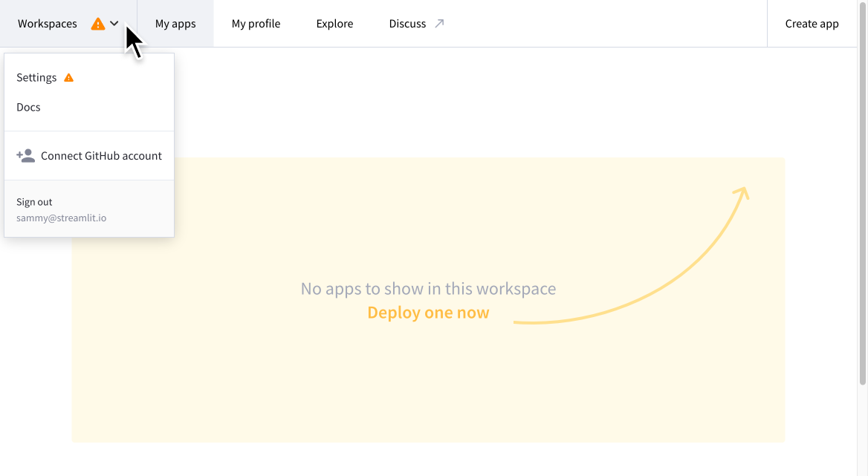Click the No apps to show message
This screenshot has height=476, width=868.
coord(428,288)
